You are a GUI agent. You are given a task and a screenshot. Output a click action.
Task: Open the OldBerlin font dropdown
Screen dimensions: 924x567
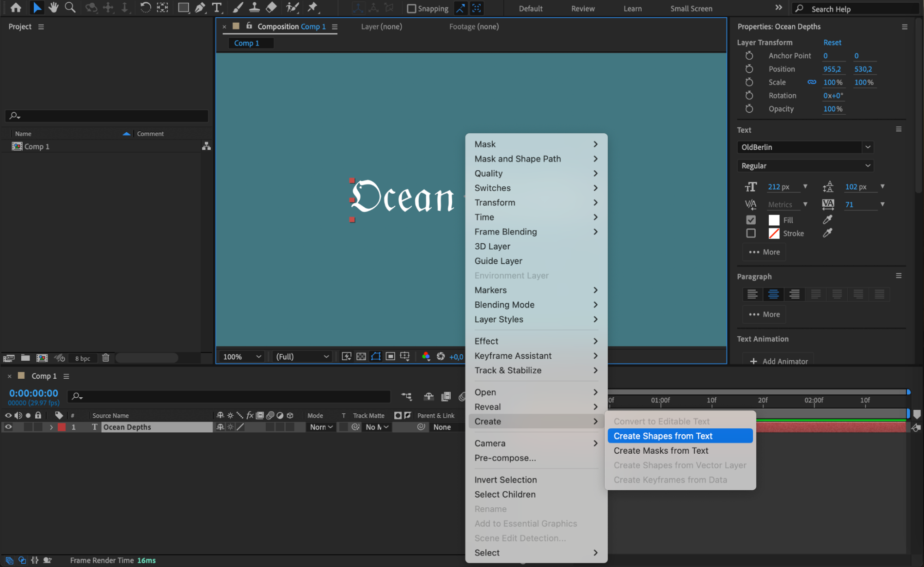tap(804, 147)
